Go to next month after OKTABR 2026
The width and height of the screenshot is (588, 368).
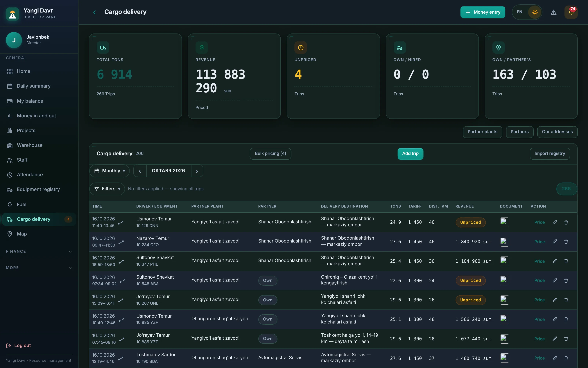[197, 171]
